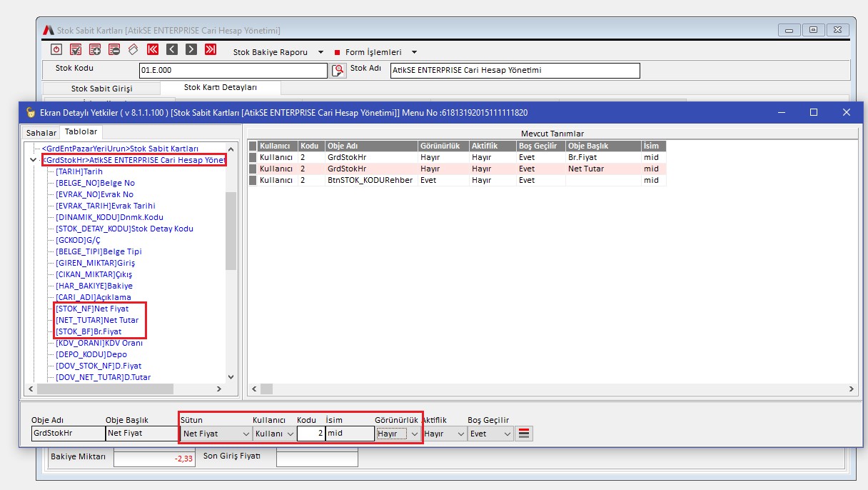Click the Görünürlük column header in grid

(443, 145)
